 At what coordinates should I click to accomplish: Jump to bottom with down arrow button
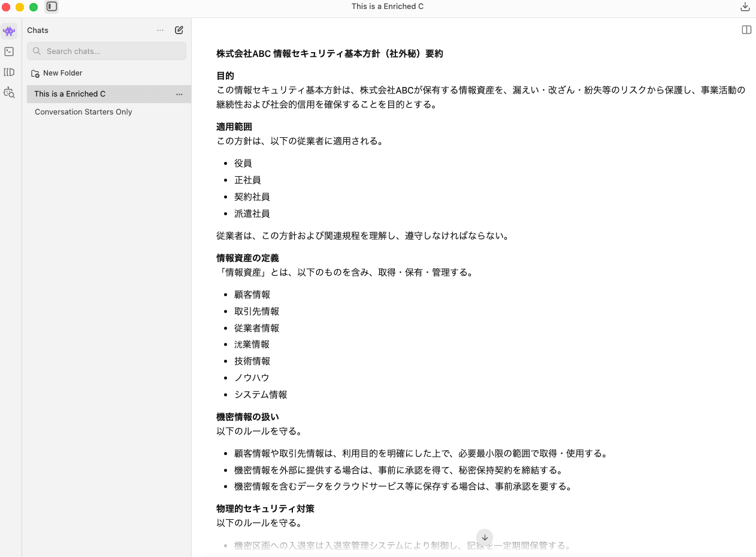(485, 537)
